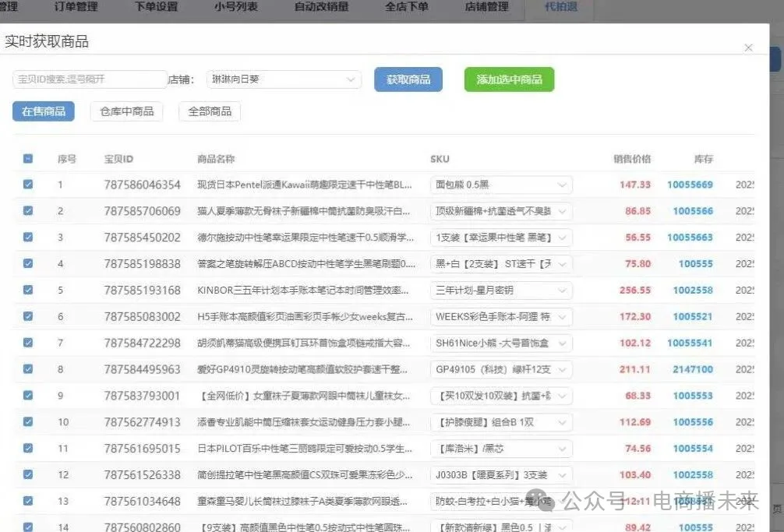This screenshot has height=532, width=784.
Task: Open SKU dropdown for 【库洛米】/黑芯
Action: pos(500,448)
